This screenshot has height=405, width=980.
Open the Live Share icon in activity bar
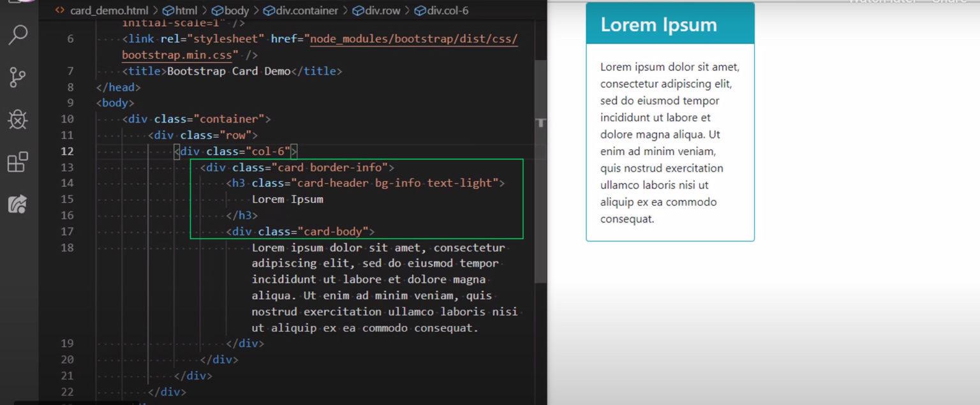[18, 204]
